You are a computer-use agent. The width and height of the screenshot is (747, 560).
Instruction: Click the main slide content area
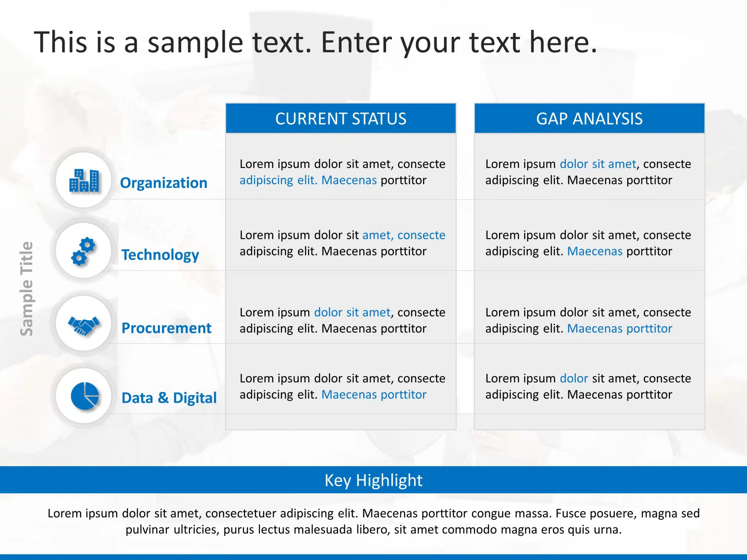pos(373,280)
